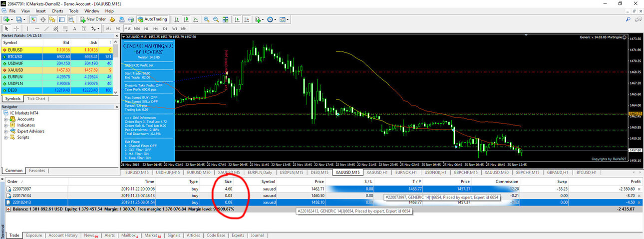The height and width of the screenshot is (239, 644).
Task: Draw a trendline tool
Action: point(46,28)
